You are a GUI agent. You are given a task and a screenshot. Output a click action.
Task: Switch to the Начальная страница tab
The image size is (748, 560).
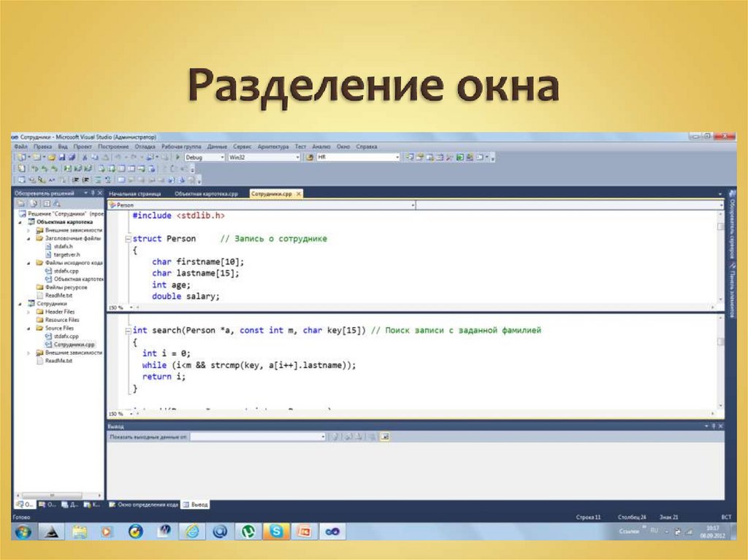(x=135, y=193)
